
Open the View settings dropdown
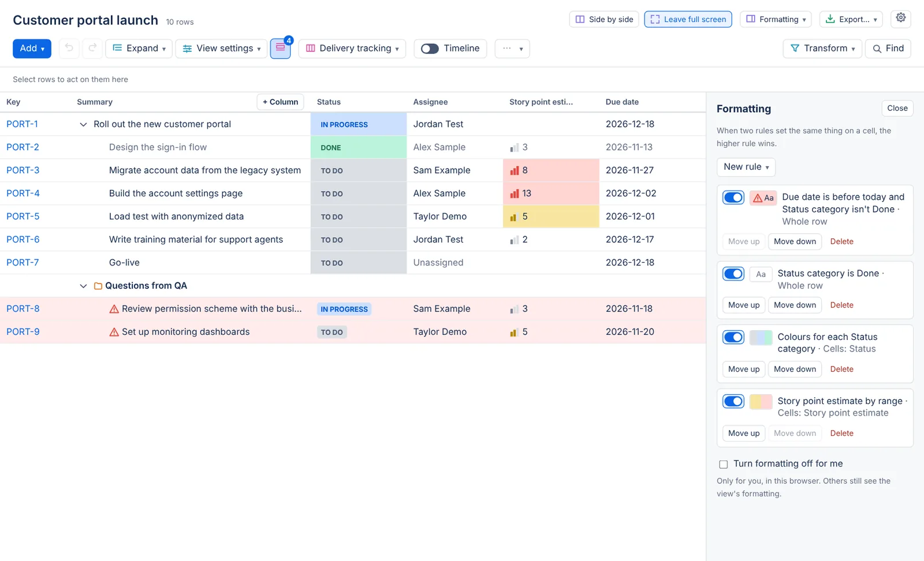coord(221,48)
